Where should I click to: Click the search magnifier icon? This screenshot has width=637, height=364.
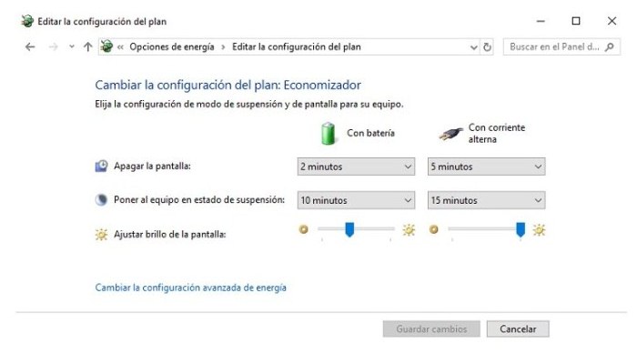(x=610, y=47)
